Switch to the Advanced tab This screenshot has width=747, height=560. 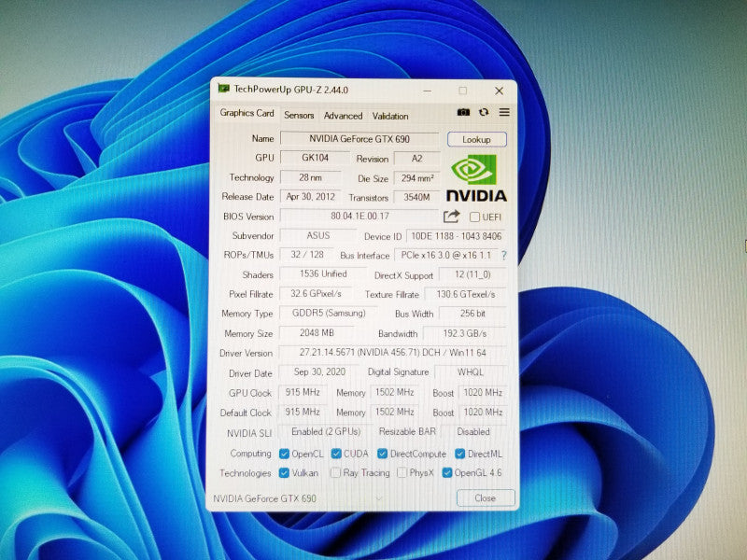click(343, 116)
